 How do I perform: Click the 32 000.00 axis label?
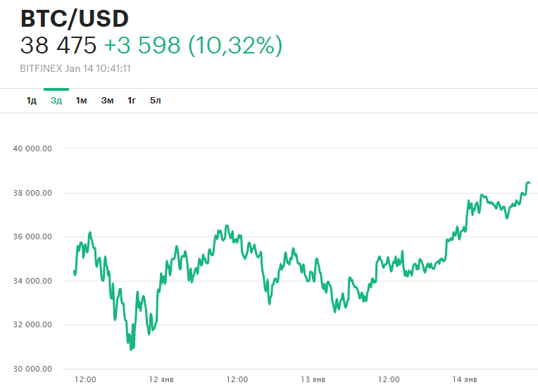coord(34,325)
